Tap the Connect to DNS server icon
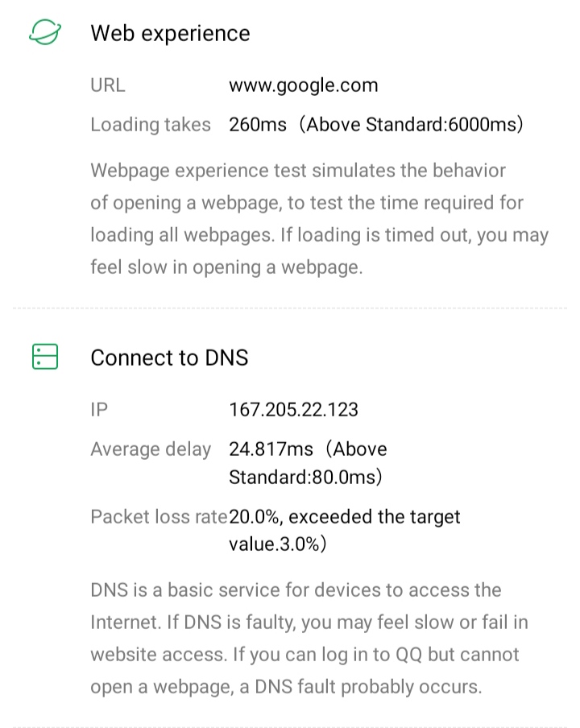The image size is (580, 728). pyautogui.click(x=45, y=357)
